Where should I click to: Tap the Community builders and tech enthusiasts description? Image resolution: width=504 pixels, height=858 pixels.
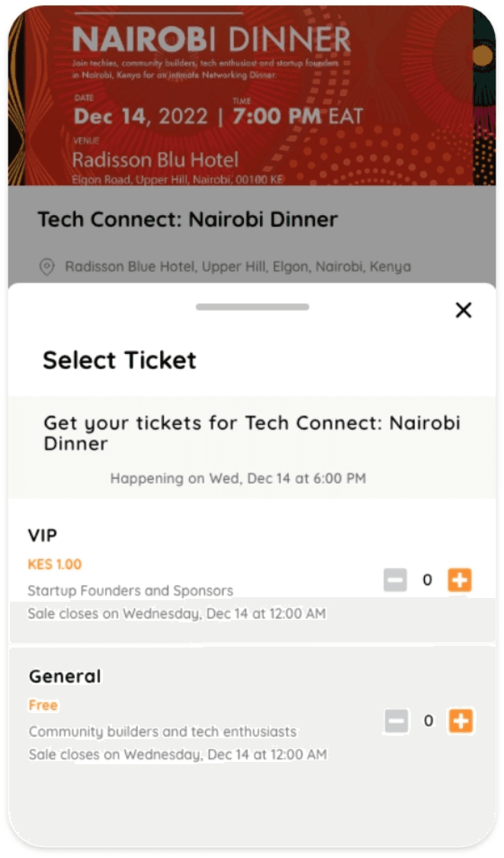point(162,731)
